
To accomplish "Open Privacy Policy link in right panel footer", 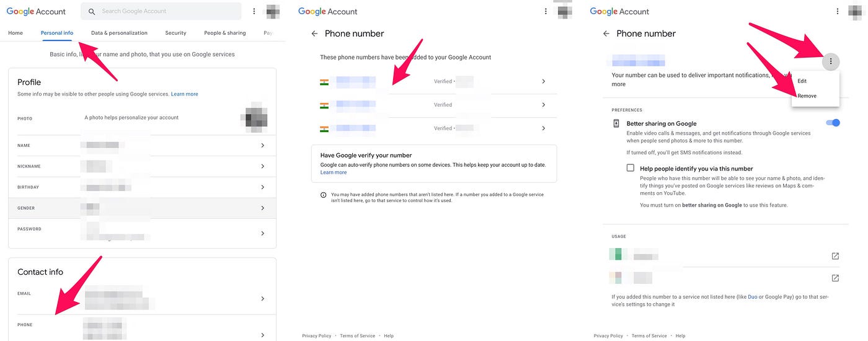I will (x=608, y=336).
